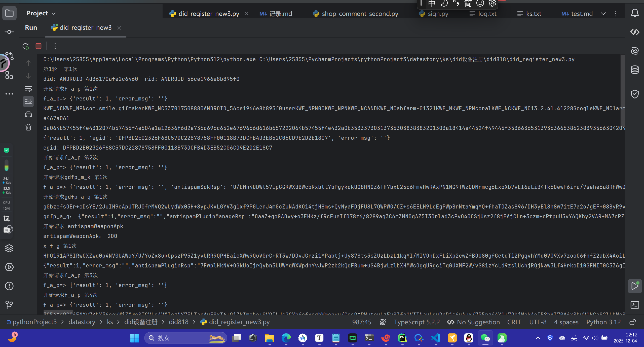This screenshot has height=347, width=644.
Task: Rerun the did_register_new3 script
Action: (x=26, y=46)
